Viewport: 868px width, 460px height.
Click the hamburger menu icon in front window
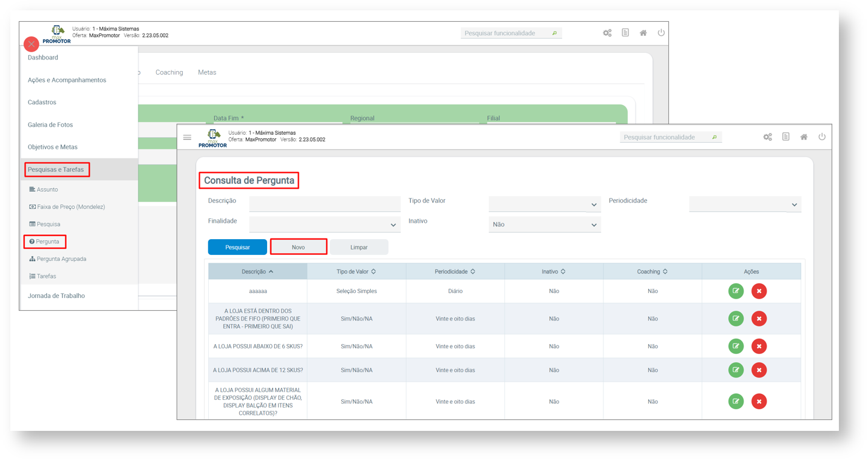click(187, 138)
